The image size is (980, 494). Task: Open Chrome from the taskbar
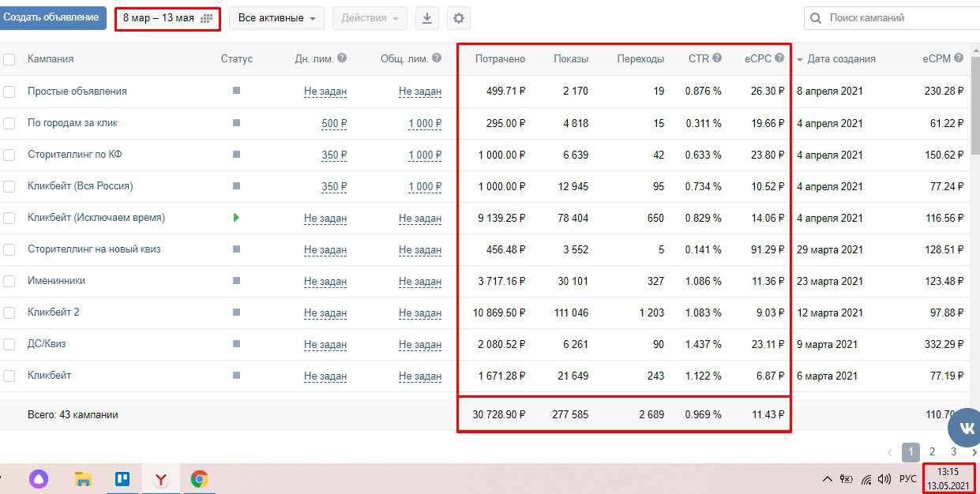coord(199,479)
